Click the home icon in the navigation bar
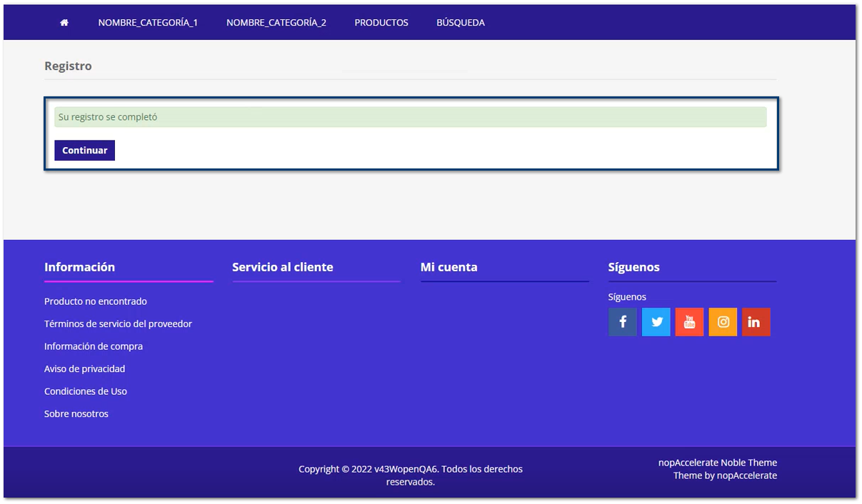 64,22
